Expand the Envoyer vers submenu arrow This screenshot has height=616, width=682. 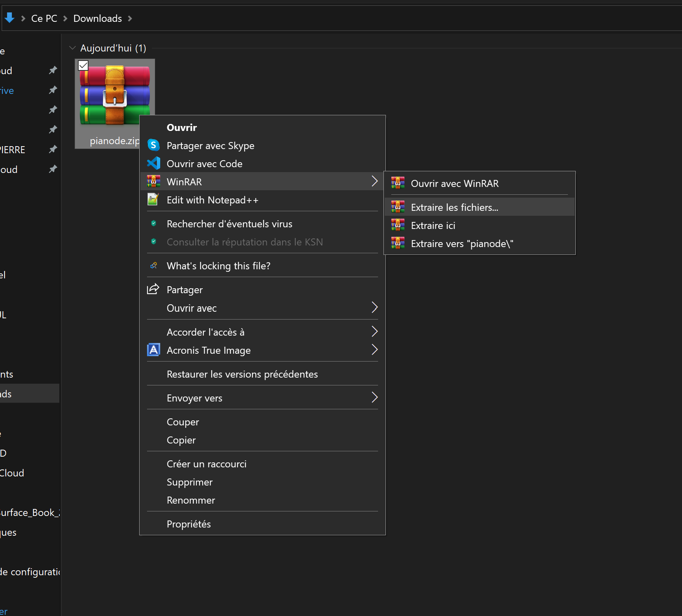(x=374, y=397)
